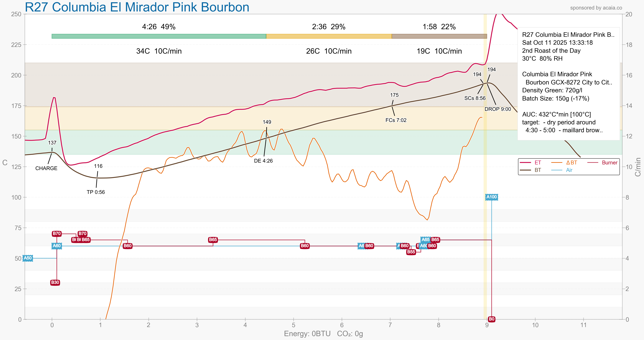Image resolution: width=644 pixels, height=340 pixels.
Task: Open the sponsored by acaia.co link
Action: tap(596, 8)
